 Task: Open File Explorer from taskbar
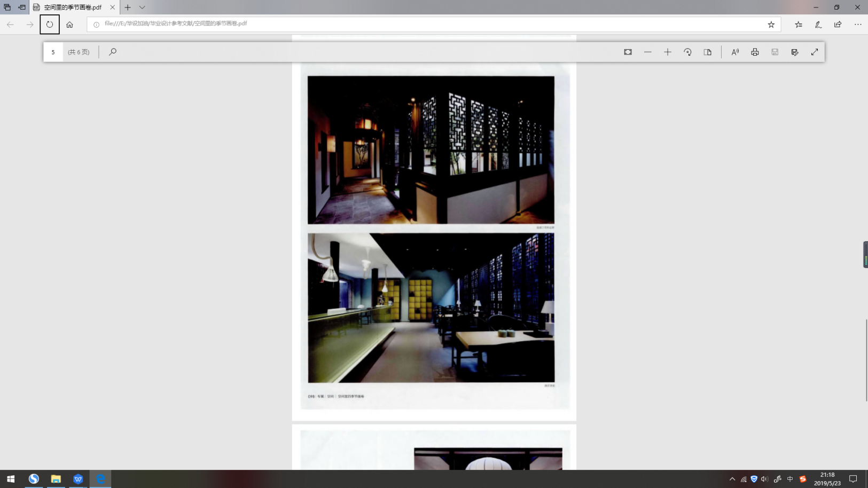56,479
